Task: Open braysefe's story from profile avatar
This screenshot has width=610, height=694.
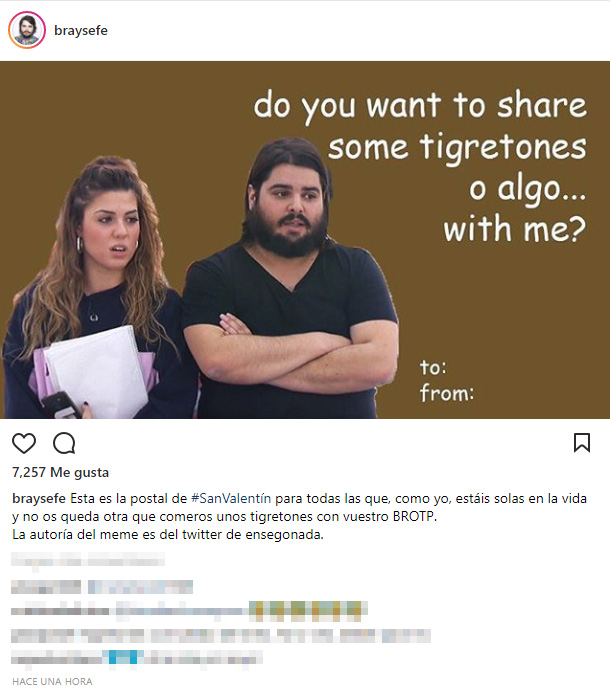Action: pos(27,30)
